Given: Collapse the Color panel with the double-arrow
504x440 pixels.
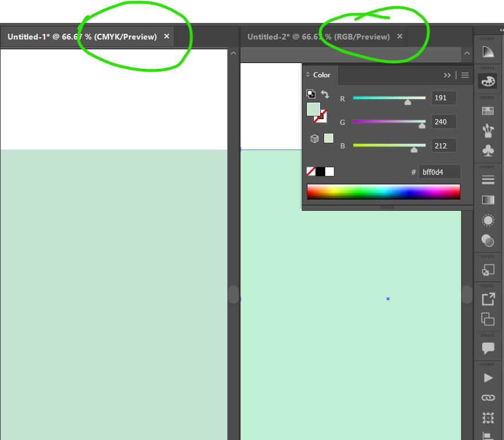Looking at the screenshot, I should (447, 75).
